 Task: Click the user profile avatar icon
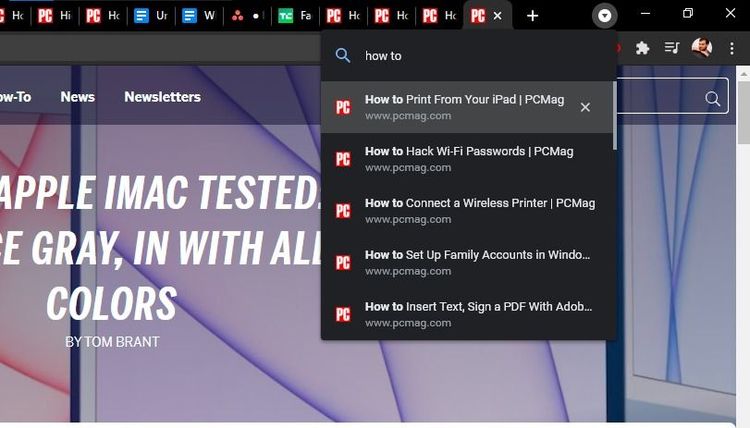coord(702,48)
